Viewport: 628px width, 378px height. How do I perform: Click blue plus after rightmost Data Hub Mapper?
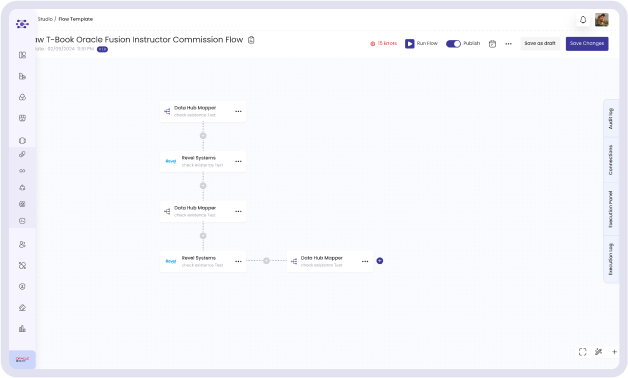(380, 261)
